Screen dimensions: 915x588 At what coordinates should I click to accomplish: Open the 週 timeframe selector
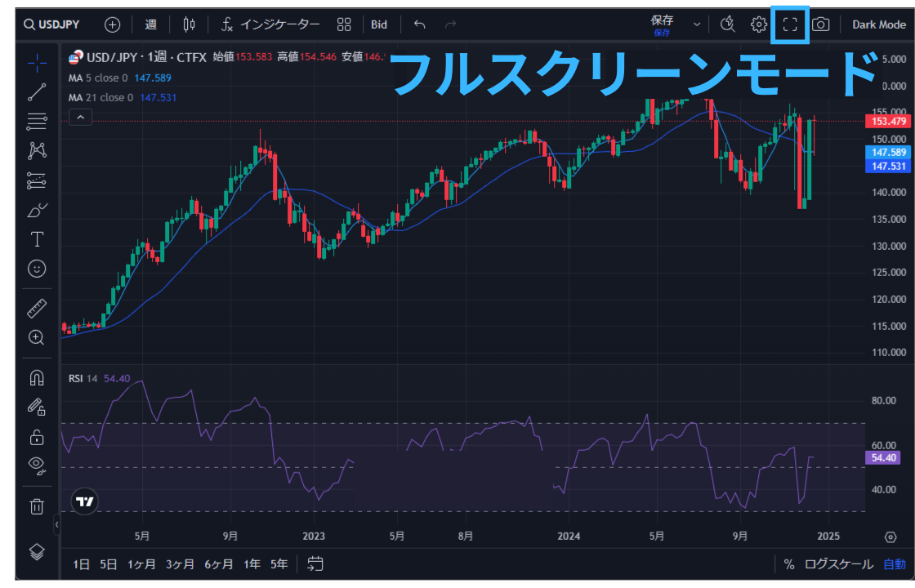(x=150, y=24)
